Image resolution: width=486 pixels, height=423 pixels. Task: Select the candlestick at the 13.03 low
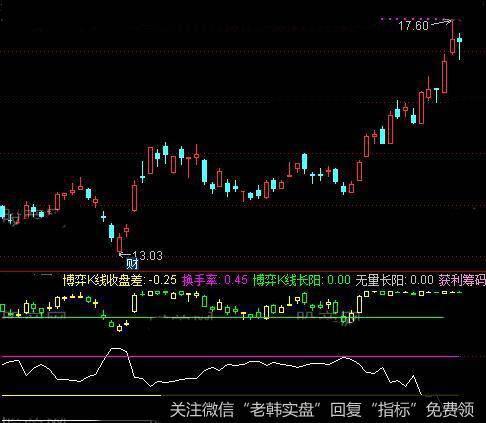pyautogui.click(x=119, y=243)
